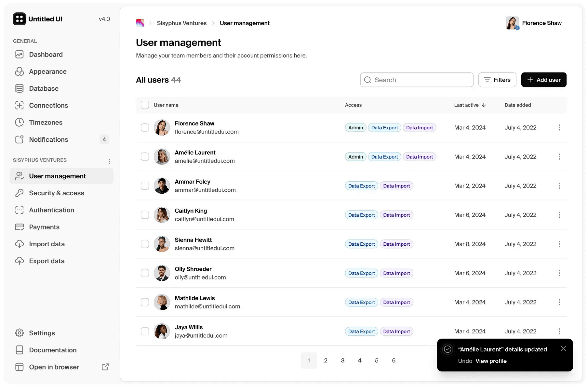
Task: Click the User management sidebar icon
Action: pyautogui.click(x=20, y=176)
